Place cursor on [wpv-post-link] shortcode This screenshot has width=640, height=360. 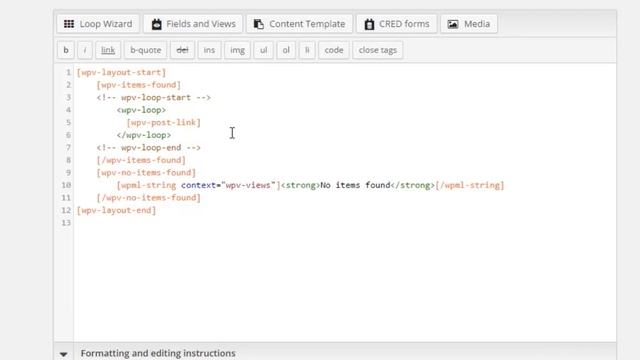pos(163,122)
